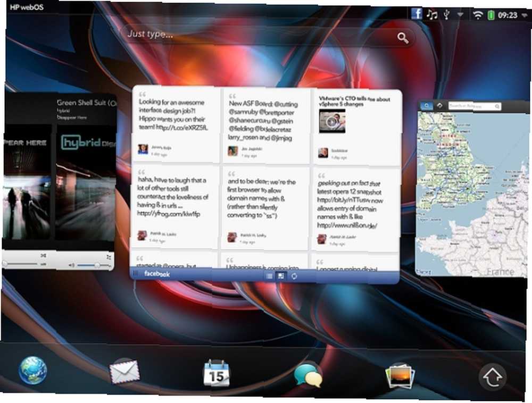Screen dimensions: 532x403
Task: Focus the Just type search field
Action: tap(268, 36)
